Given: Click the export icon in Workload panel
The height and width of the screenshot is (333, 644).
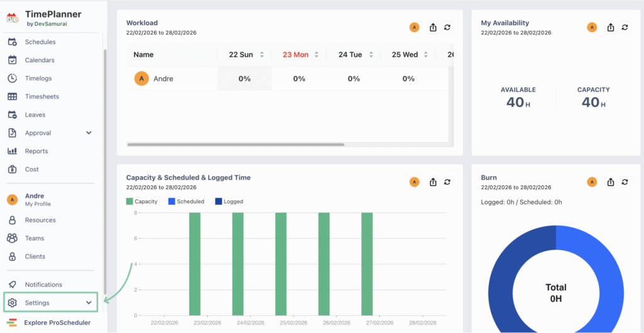Looking at the screenshot, I should pyautogui.click(x=433, y=27).
